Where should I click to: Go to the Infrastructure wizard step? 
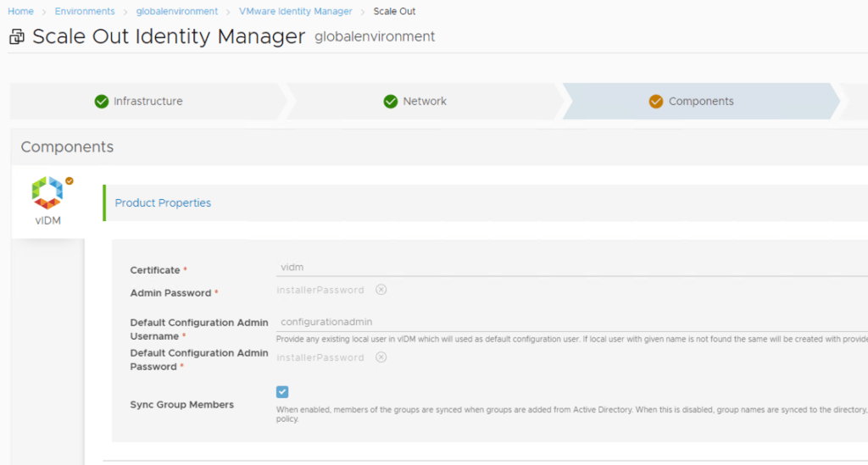[147, 102]
